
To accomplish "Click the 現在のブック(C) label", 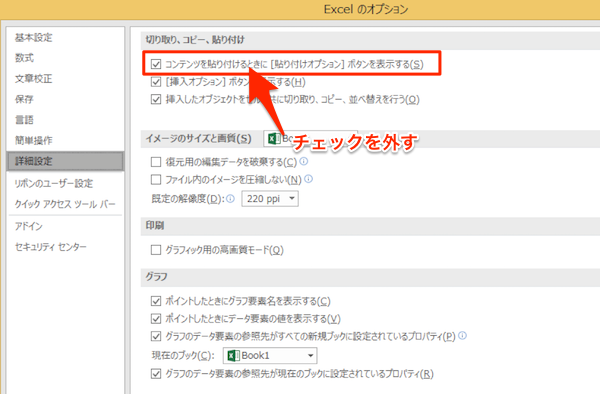I will pyautogui.click(x=183, y=356).
